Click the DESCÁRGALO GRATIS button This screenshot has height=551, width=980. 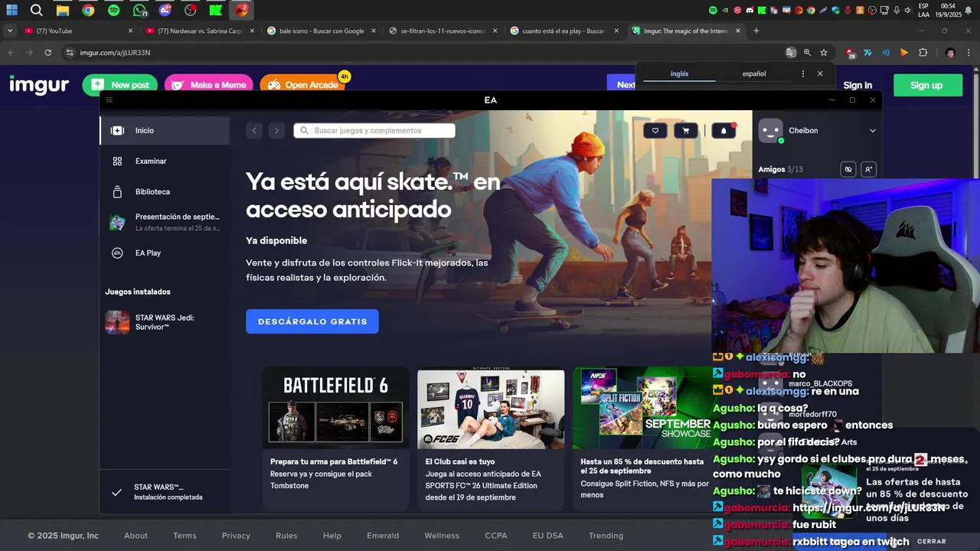pyautogui.click(x=312, y=321)
